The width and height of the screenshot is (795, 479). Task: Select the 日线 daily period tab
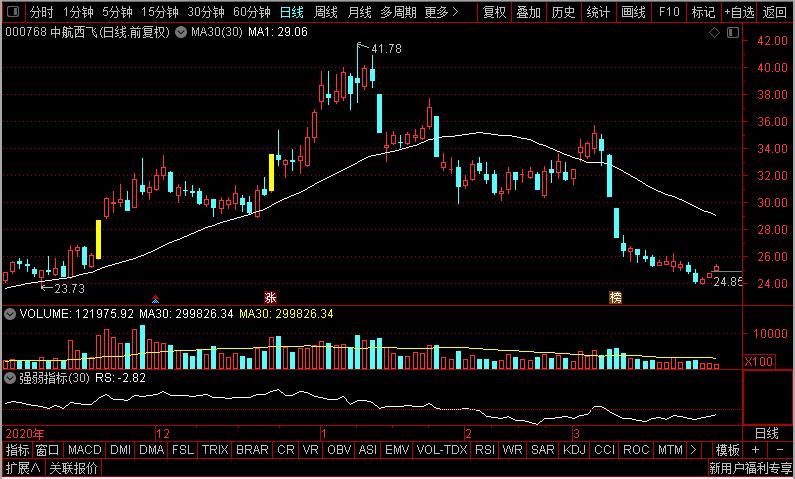tap(292, 12)
